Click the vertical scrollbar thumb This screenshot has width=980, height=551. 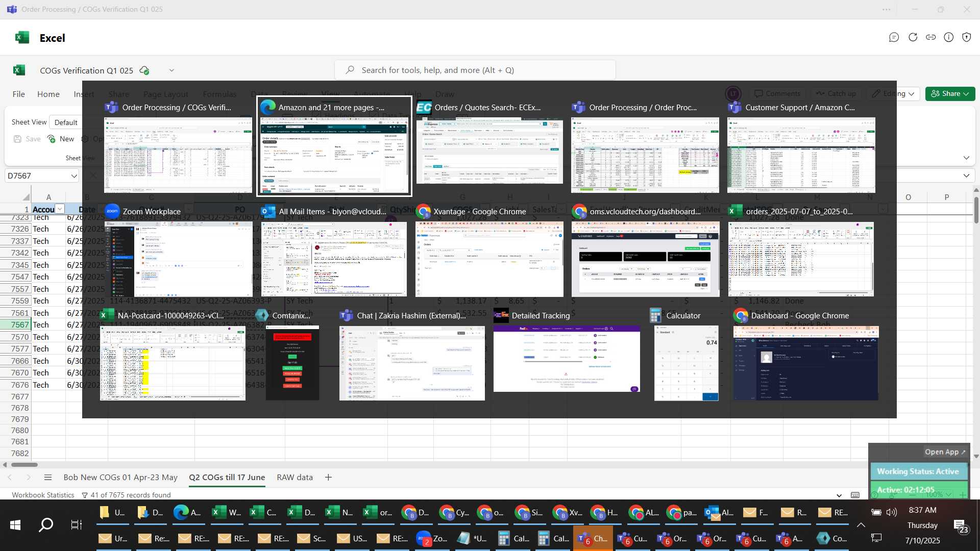pyautogui.click(x=976, y=209)
